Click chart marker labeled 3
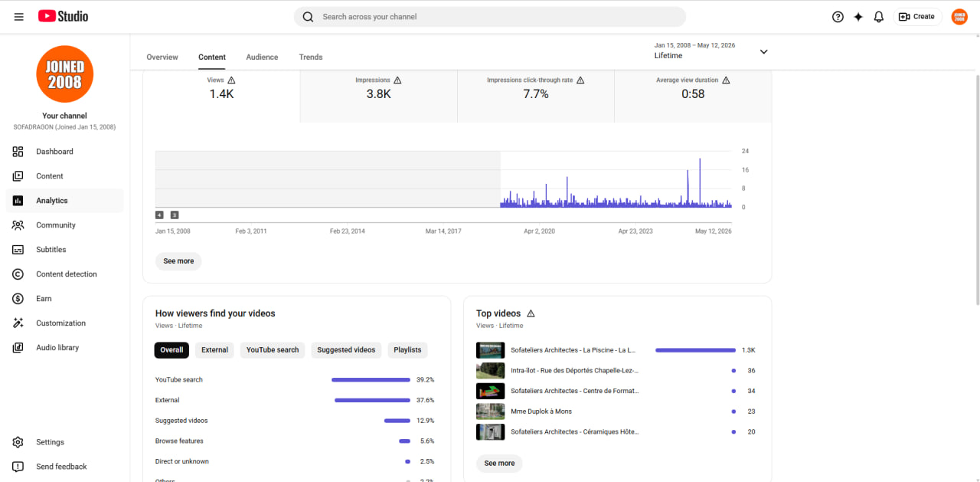This screenshot has height=482, width=980. (175, 215)
